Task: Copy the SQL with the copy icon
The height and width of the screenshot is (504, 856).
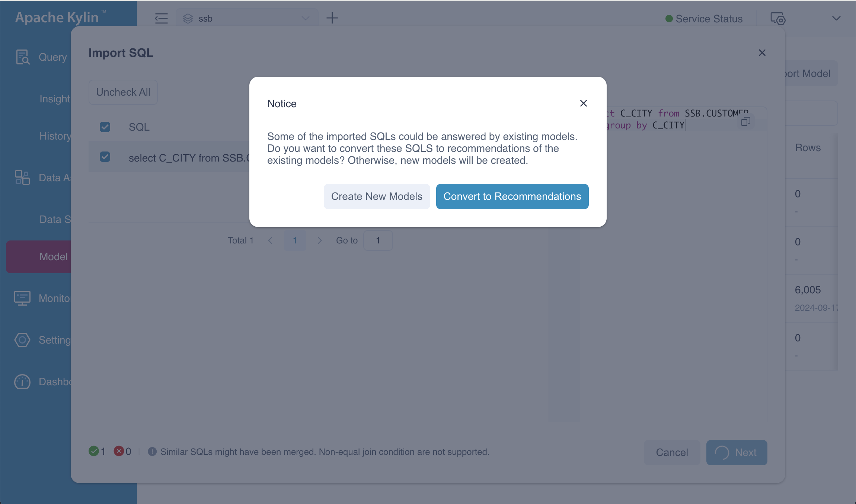Action: coord(745,121)
